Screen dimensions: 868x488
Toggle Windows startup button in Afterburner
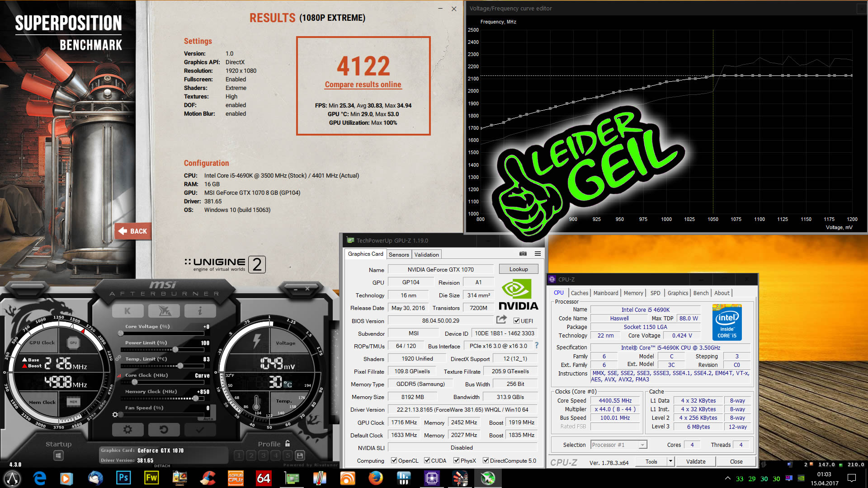pos(58,455)
